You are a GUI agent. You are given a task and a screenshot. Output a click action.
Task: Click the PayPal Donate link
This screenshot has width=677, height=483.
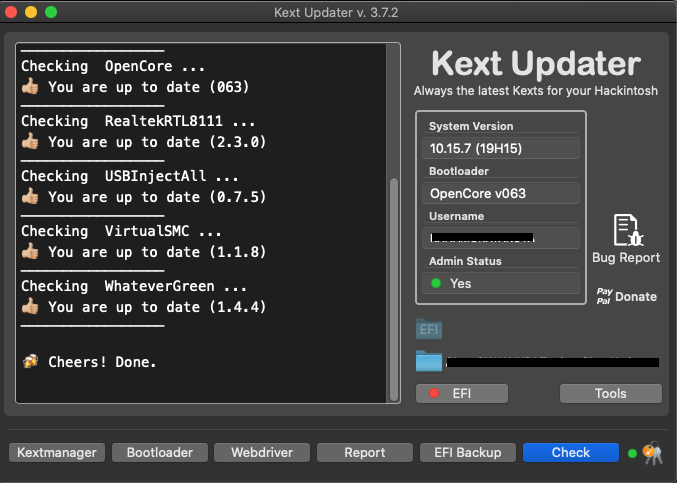coord(626,296)
